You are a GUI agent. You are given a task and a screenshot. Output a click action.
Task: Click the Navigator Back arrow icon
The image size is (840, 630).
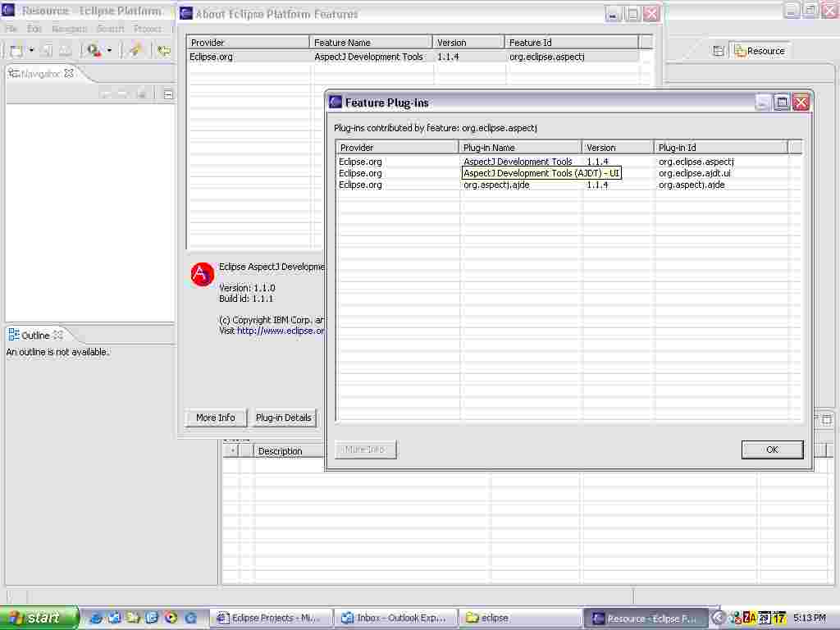tap(106, 94)
